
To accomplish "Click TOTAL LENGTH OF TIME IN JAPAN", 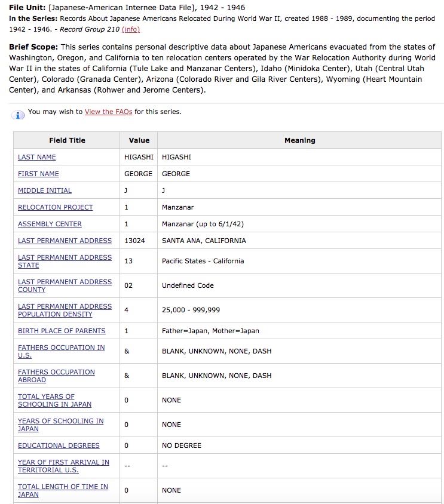I will [x=63, y=490].
